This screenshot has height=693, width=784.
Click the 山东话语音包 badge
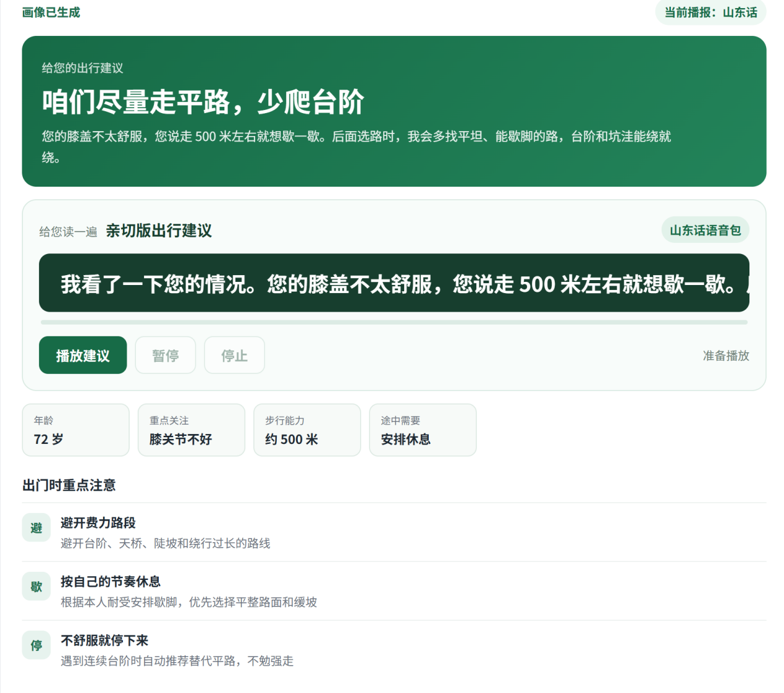[705, 230]
